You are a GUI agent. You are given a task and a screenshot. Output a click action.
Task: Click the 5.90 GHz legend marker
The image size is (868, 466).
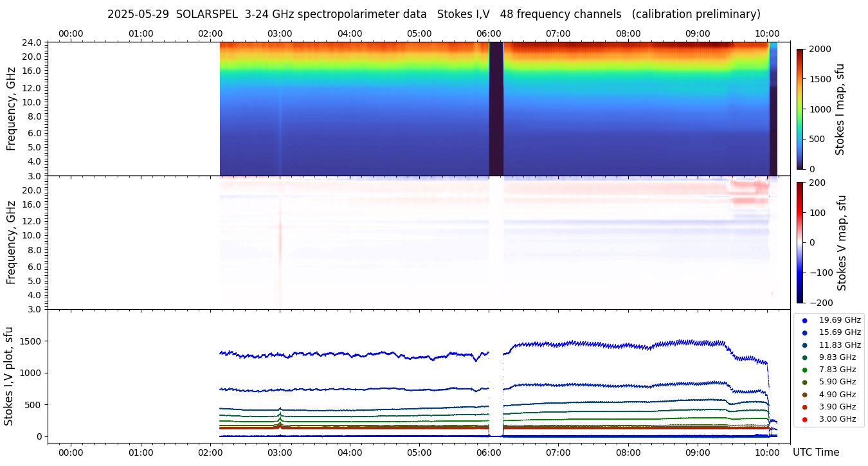804,382
